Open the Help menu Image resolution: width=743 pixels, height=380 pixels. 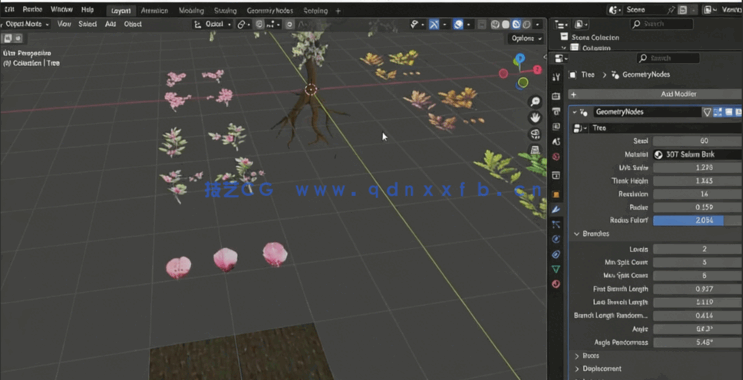[87, 9]
